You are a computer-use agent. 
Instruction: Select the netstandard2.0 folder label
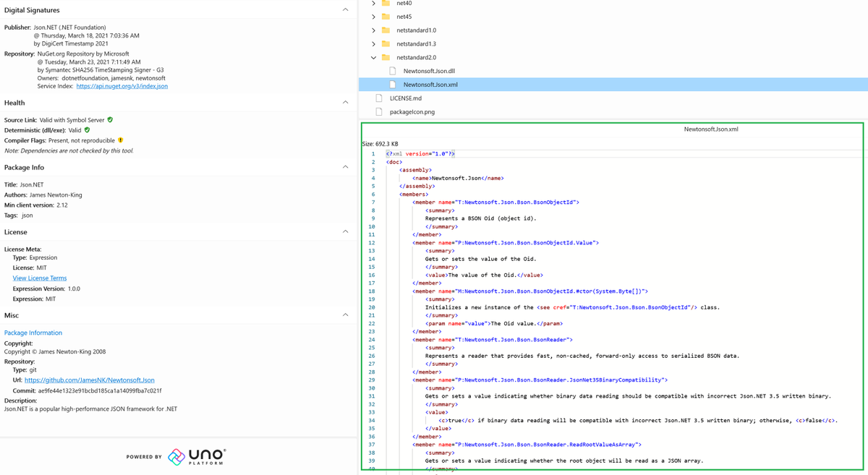pos(417,58)
